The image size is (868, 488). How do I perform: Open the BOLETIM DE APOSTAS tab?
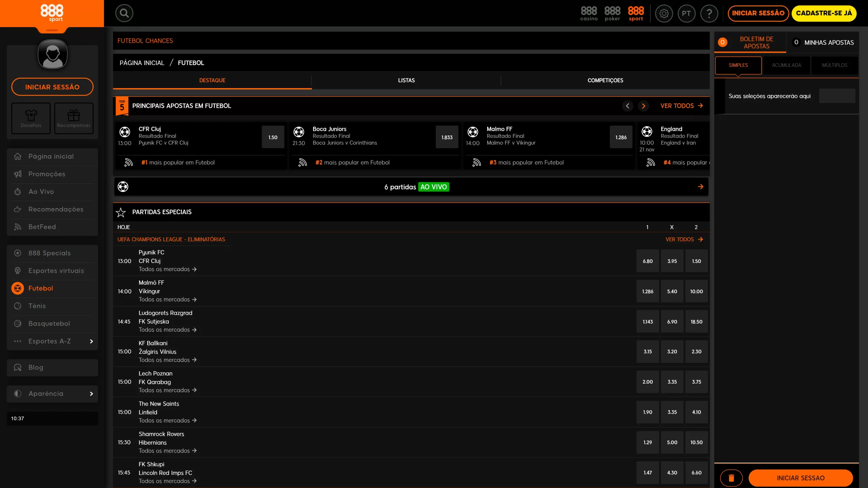pos(750,42)
